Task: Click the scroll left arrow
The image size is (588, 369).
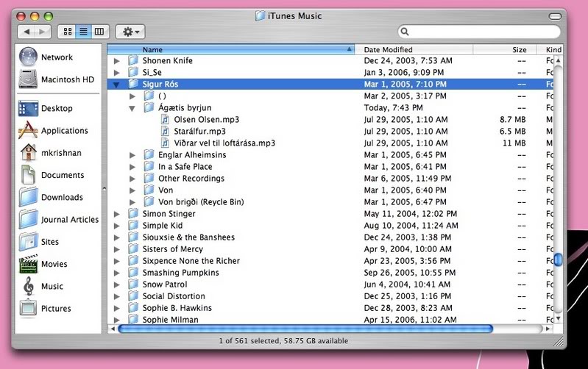Action: 113,329
